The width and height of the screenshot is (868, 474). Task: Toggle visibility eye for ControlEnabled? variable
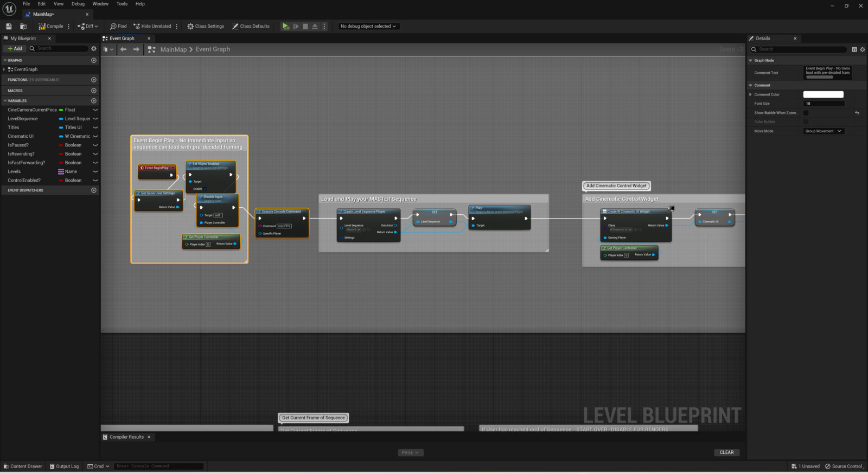click(x=95, y=181)
